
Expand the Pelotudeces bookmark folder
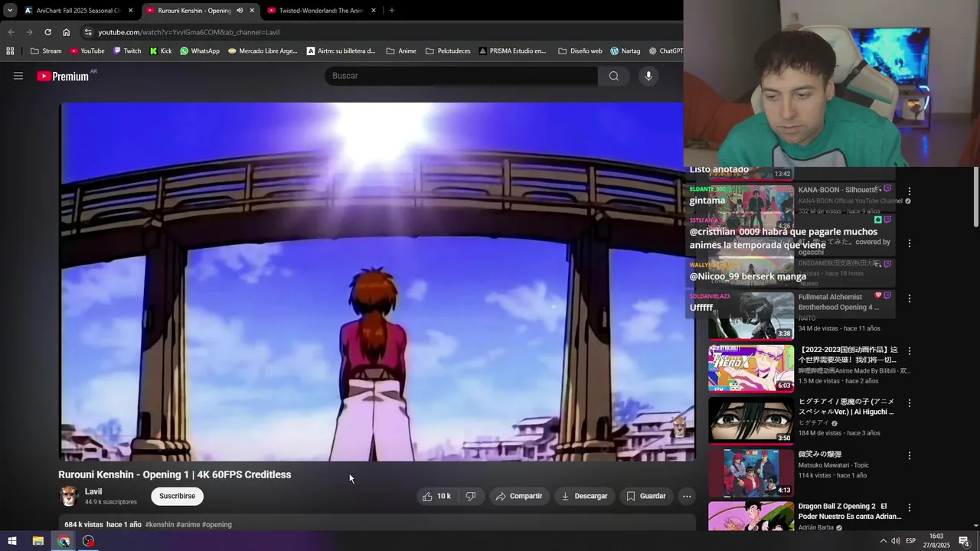448,51
